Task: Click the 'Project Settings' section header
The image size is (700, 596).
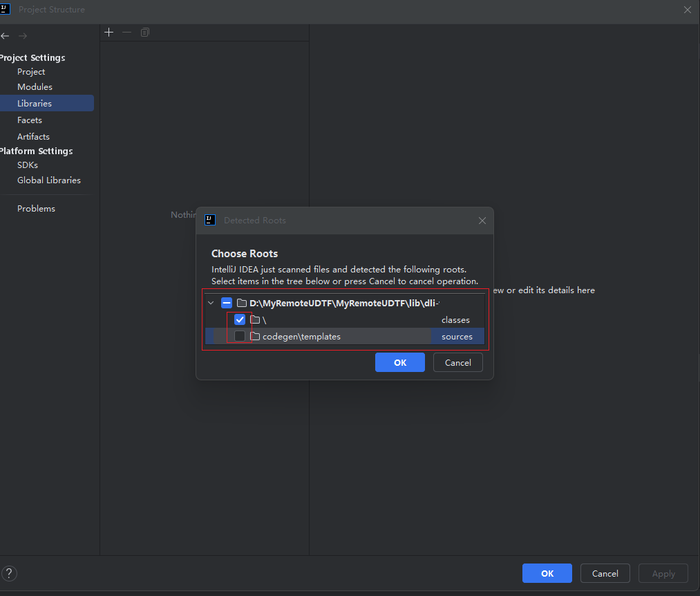Action: [x=32, y=57]
